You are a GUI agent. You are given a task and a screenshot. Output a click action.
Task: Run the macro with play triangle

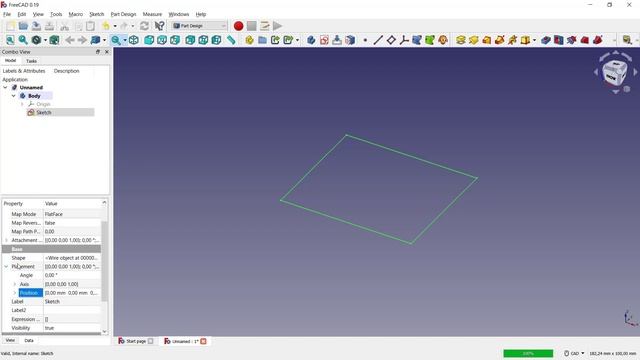[x=278, y=26]
